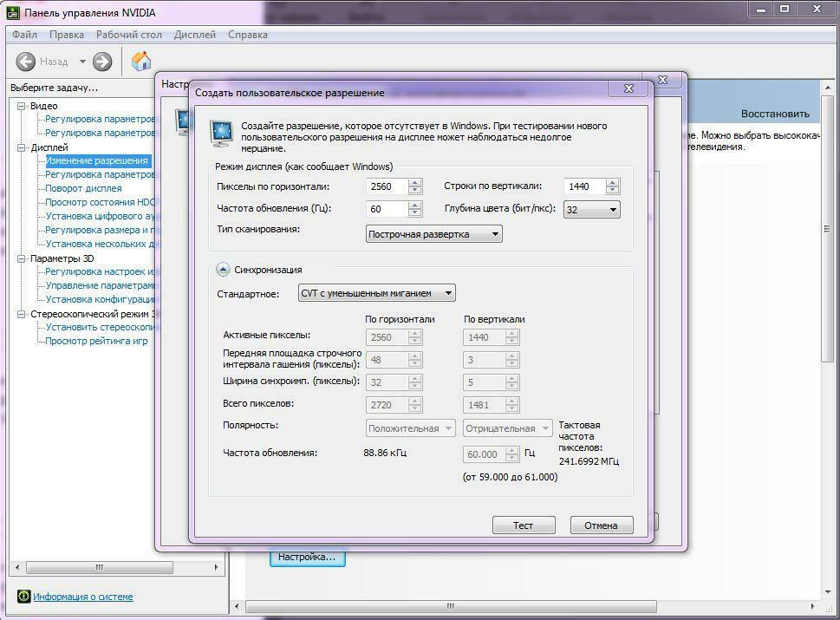Click the Строки по вертикали input field

click(584, 186)
